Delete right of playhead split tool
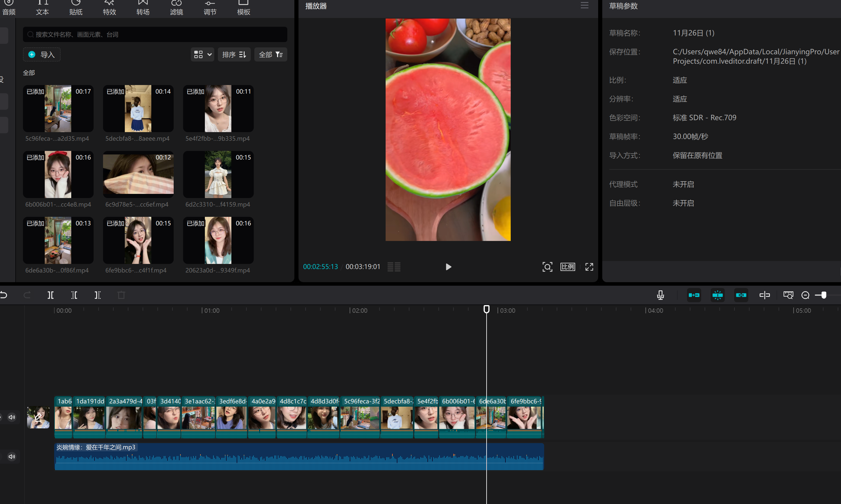Image resolution: width=841 pixels, height=504 pixels. coord(97,295)
